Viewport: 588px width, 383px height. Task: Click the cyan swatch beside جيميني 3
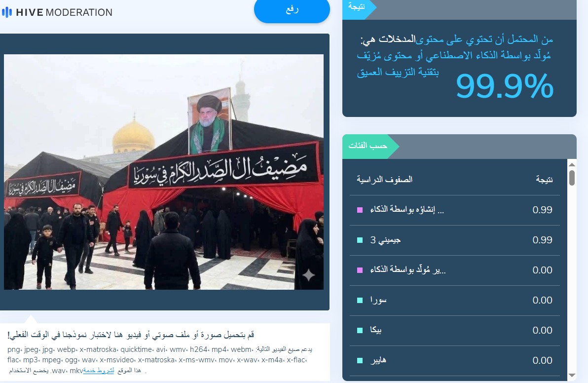coord(360,240)
